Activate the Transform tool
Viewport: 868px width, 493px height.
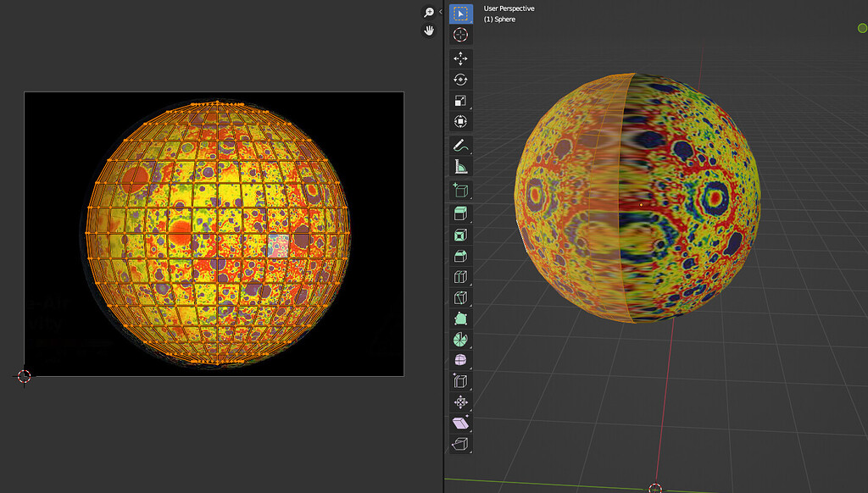(x=460, y=121)
